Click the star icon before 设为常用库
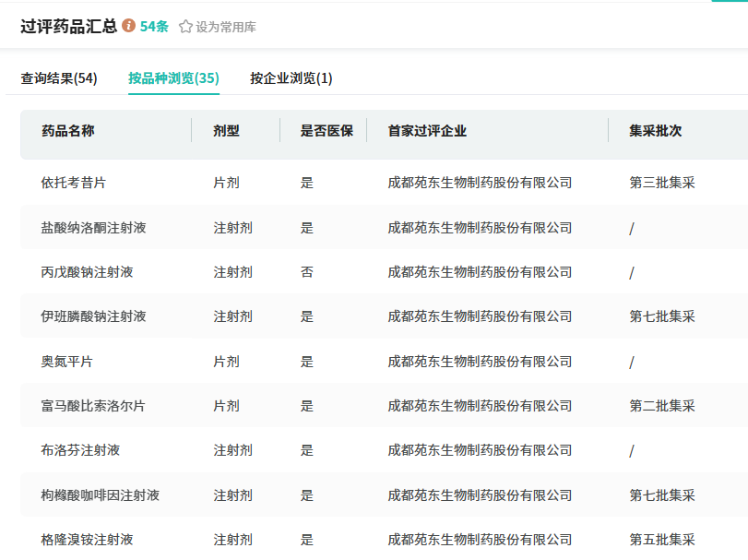Viewport: 748px width, 560px height. click(x=185, y=27)
